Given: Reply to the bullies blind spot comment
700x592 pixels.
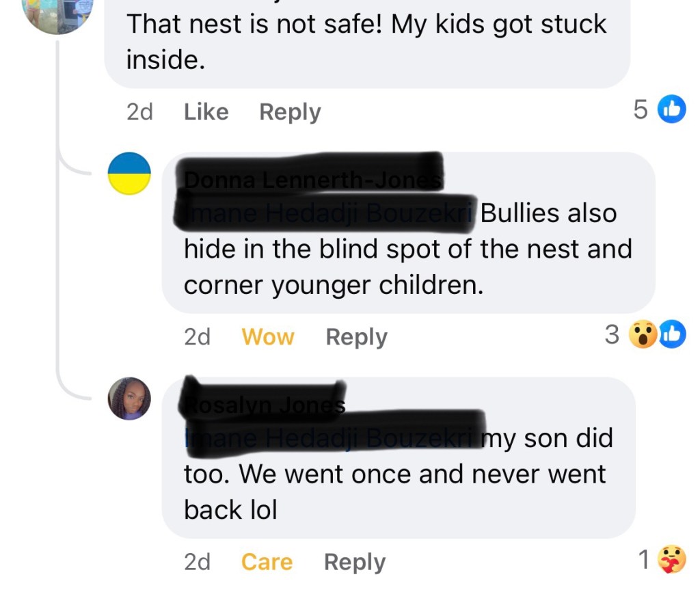Looking at the screenshot, I should (357, 337).
